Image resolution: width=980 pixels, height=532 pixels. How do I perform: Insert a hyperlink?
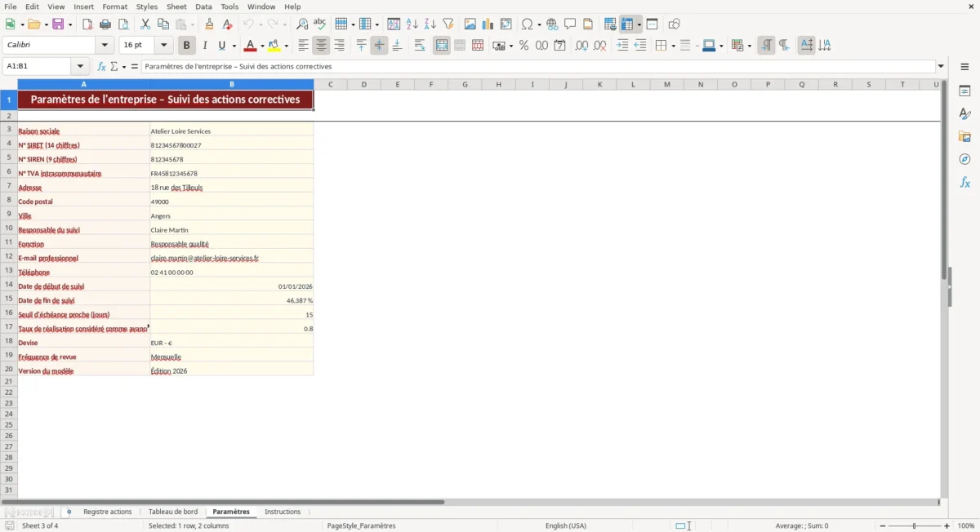point(553,24)
